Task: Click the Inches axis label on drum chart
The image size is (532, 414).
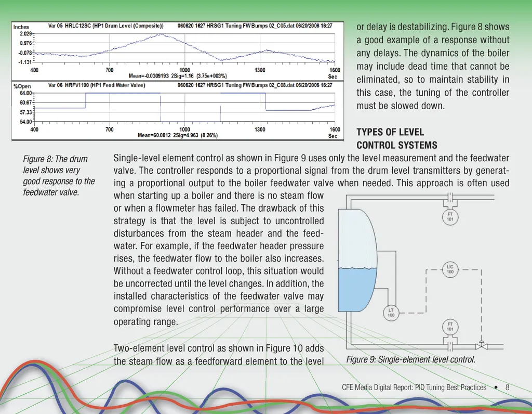Action: tap(21, 27)
